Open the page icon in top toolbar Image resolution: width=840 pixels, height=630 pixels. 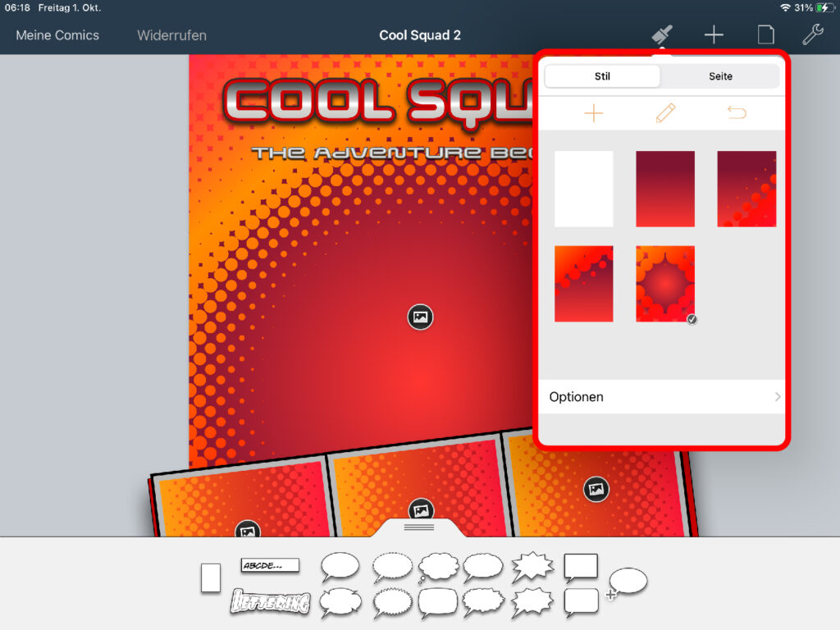point(765,34)
